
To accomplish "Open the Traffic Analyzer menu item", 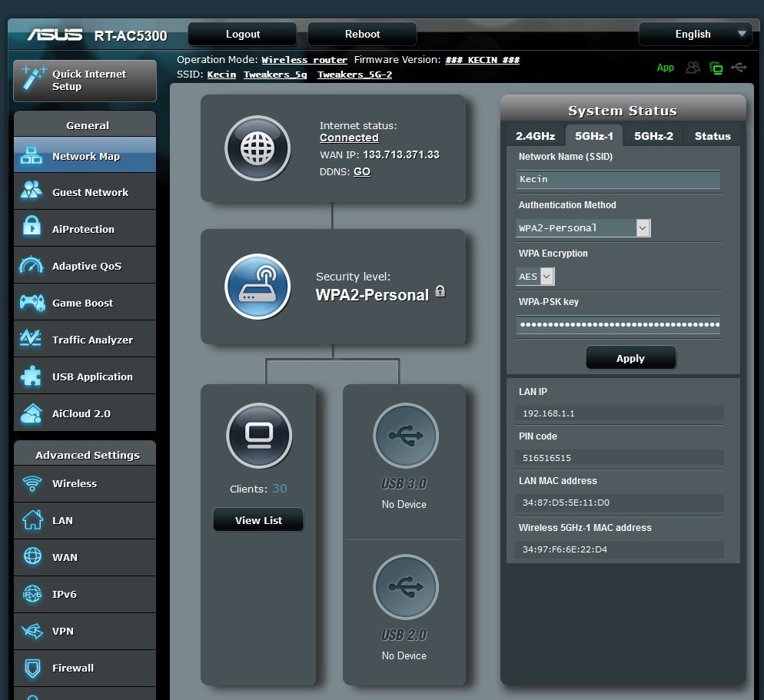I will [x=85, y=340].
